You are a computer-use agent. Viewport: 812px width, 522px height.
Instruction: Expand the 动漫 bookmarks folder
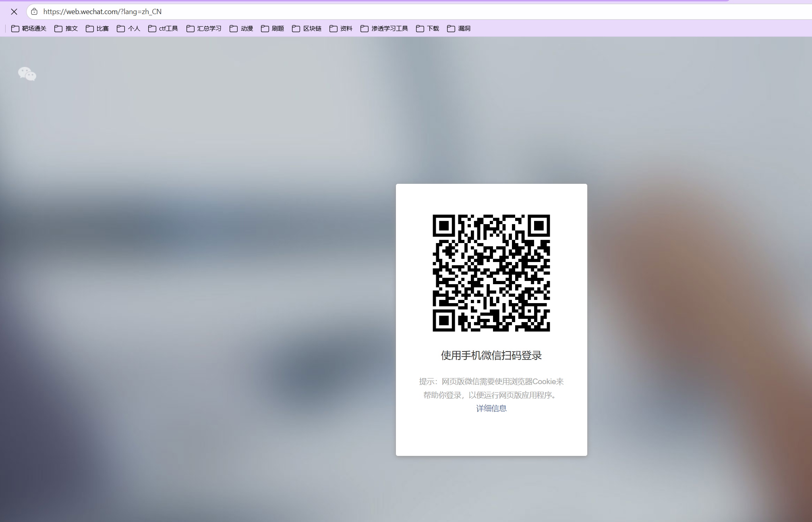[x=241, y=29]
